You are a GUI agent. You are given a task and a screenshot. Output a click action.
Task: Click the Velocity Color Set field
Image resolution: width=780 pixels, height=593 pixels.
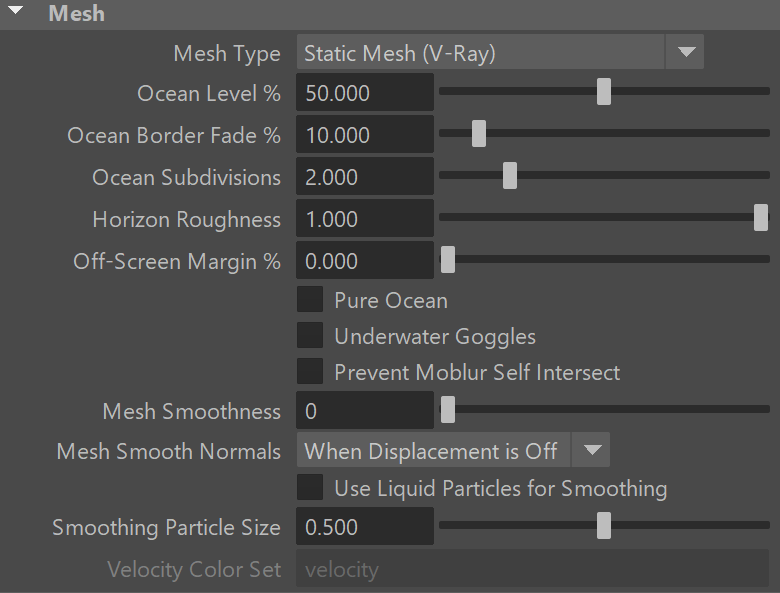click(x=533, y=568)
